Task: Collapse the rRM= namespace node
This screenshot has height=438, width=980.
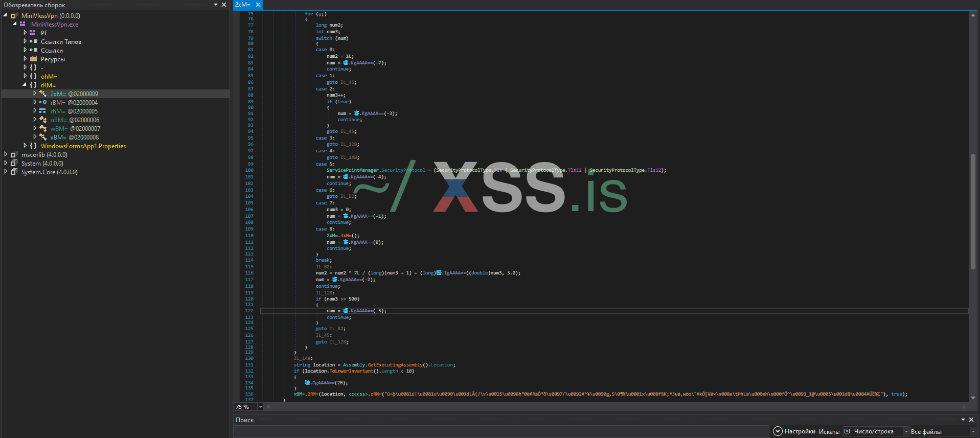Action: point(25,85)
